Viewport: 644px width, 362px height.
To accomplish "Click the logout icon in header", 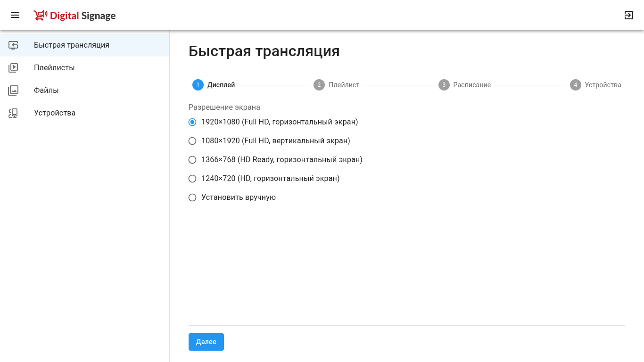I will pyautogui.click(x=628, y=15).
